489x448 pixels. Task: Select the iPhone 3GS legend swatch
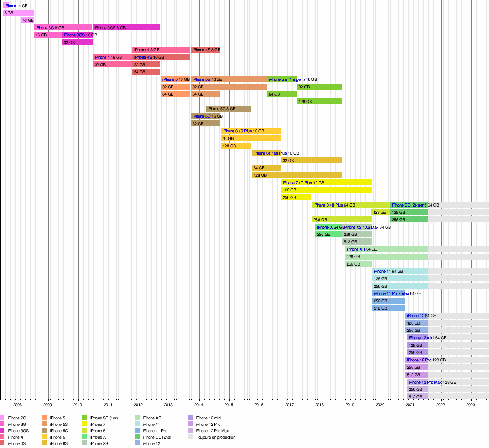(x=2, y=431)
